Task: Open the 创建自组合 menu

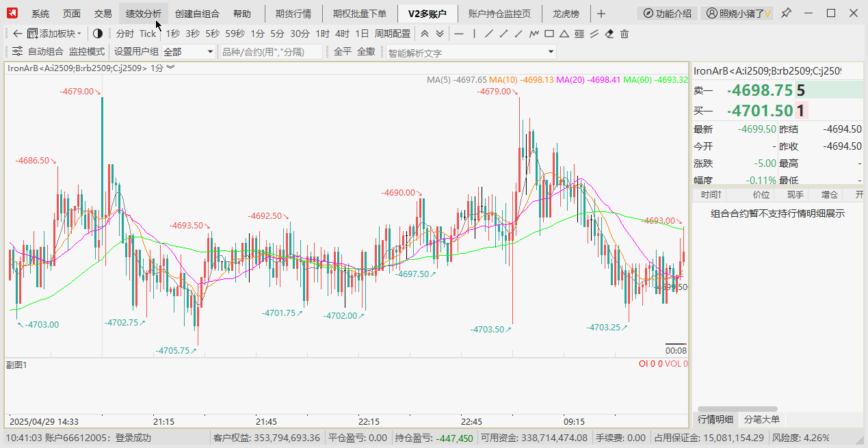Action: [197, 13]
